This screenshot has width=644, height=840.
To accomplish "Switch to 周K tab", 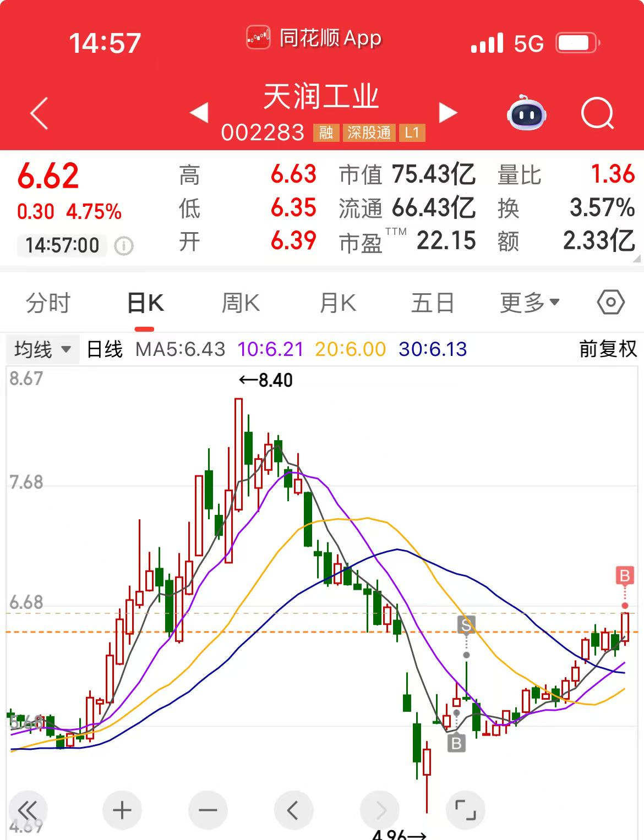I will tap(241, 303).
